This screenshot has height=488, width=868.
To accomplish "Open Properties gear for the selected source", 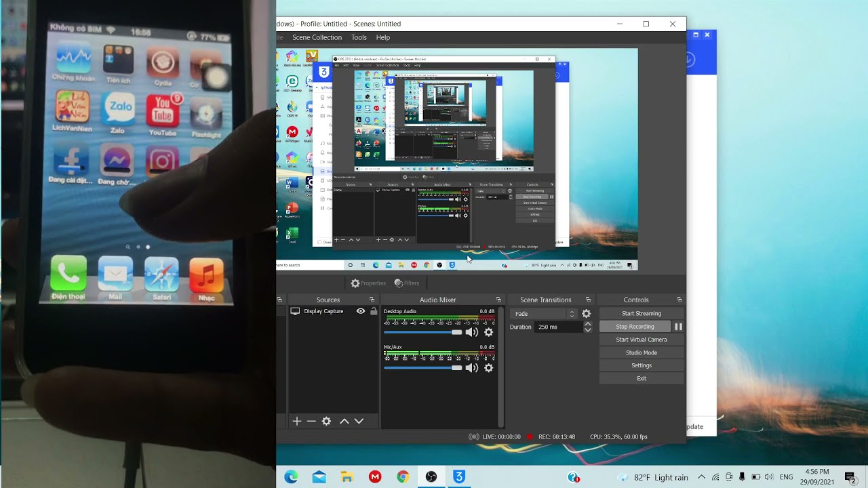I will pos(368,283).
